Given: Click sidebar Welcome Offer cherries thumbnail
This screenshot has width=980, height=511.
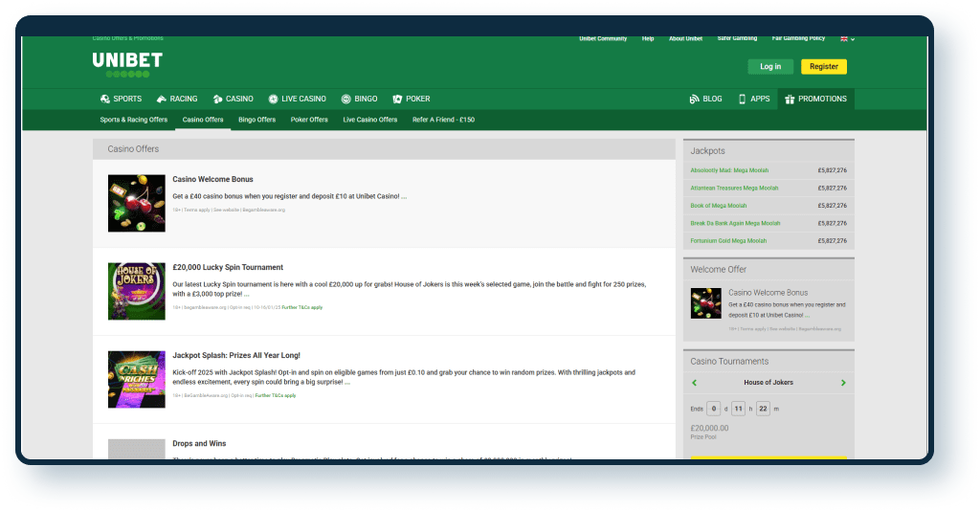Looking at the screenshot, I should (x=706, y=303).
